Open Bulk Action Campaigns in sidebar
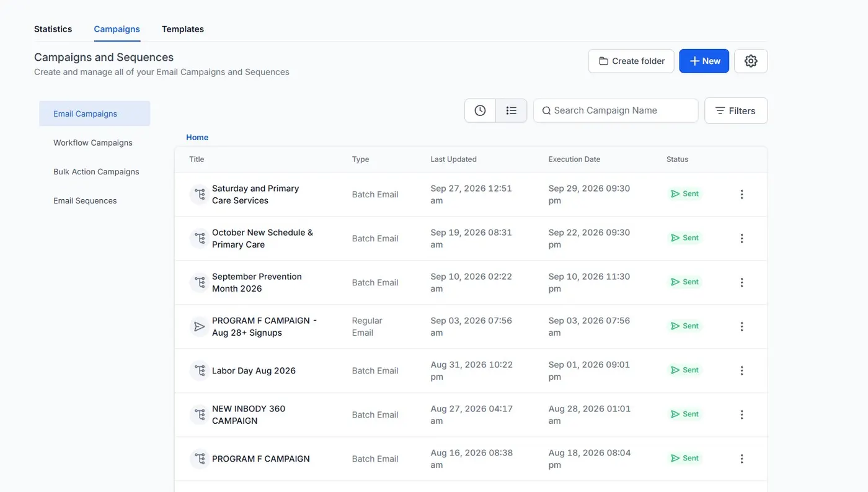Image resolution: width=868 pixels, height=492 pixels. [x=96, y=172]
